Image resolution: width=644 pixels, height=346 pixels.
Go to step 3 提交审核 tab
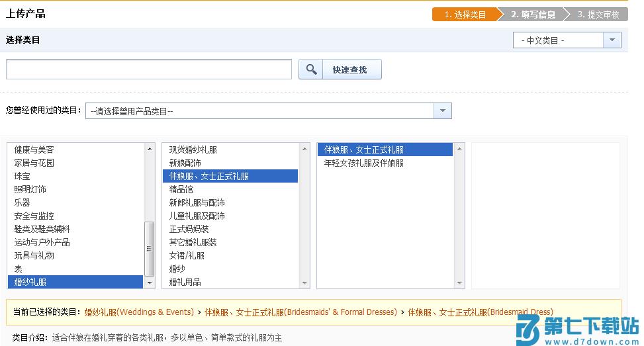pyautogui.click(x=598, y=15)
